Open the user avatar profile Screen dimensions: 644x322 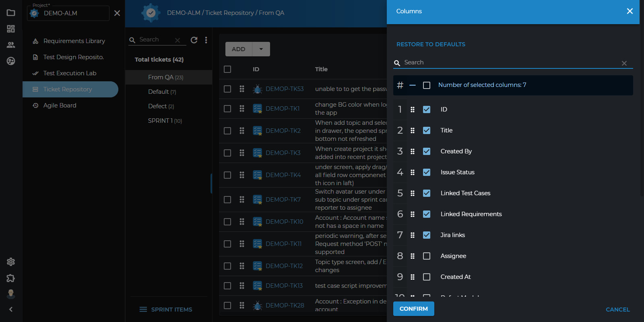[11, 294]
